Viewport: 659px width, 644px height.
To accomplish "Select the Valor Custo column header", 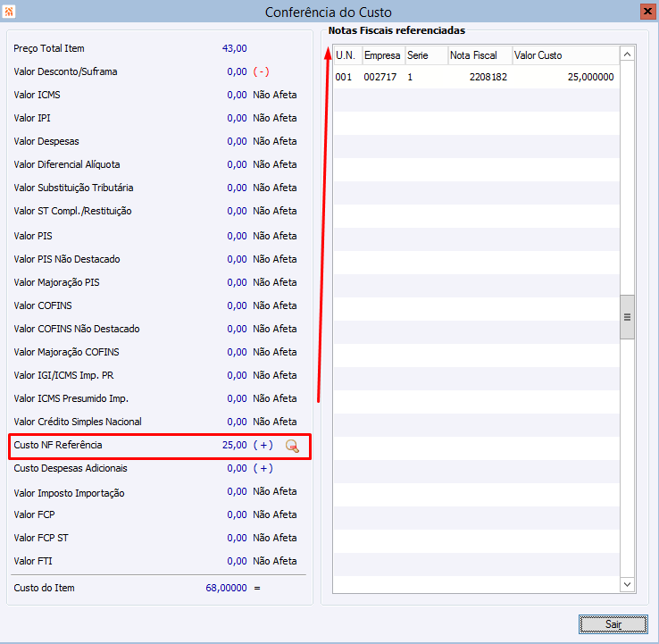I will [566, 55].
